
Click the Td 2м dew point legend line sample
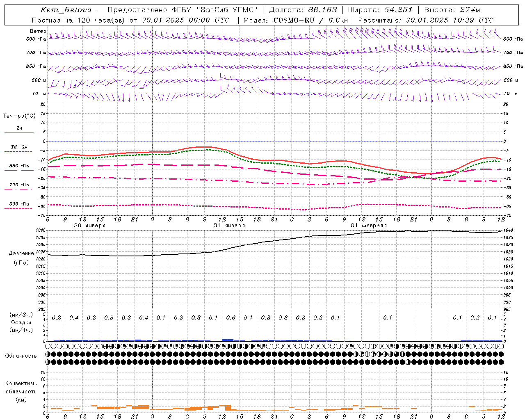pyautogui.click(x=19, y=152)
